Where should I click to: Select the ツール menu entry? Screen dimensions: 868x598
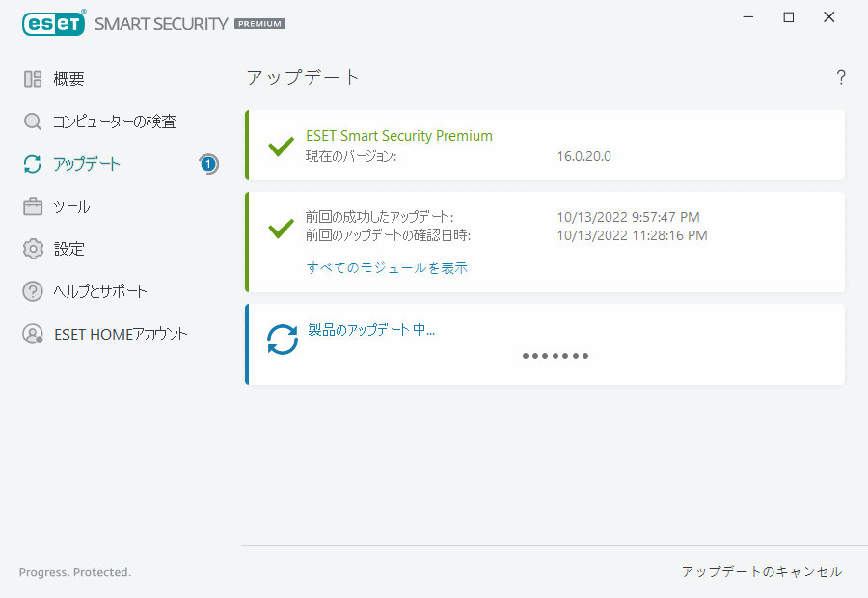72,206
